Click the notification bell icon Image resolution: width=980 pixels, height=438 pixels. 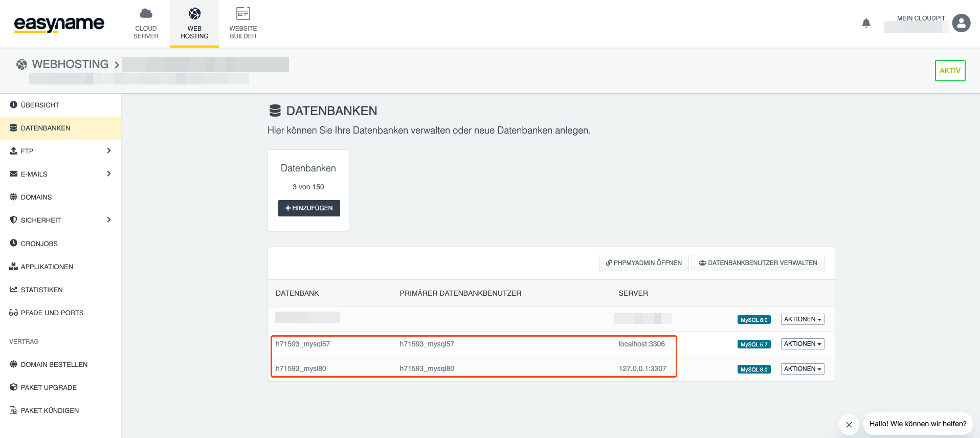(866, 23)
